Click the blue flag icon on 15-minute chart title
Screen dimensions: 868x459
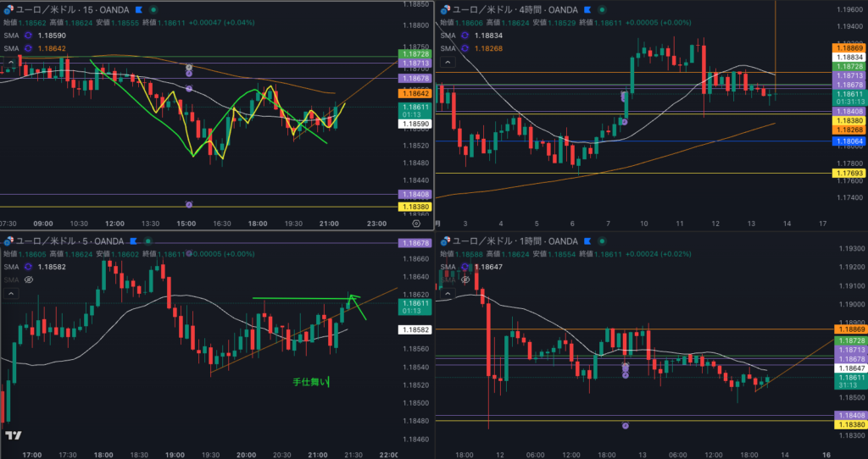(136, 10)
